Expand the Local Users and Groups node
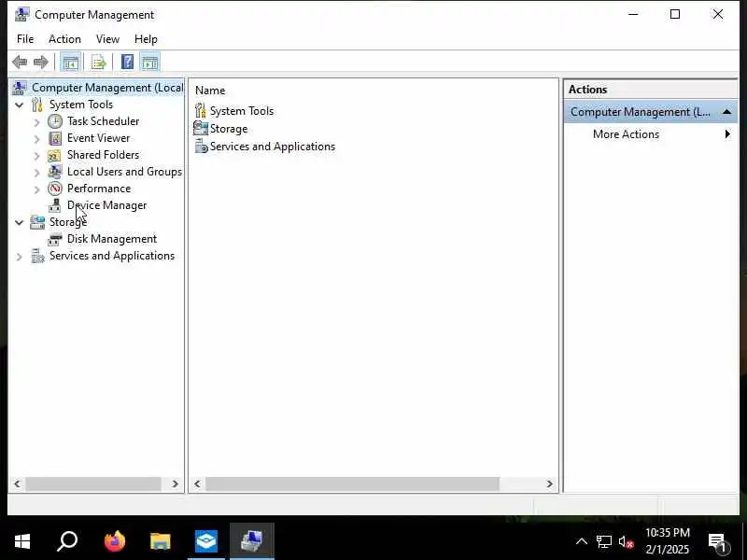The width and height of the screenshot is (747, 560). click(36, 173)
